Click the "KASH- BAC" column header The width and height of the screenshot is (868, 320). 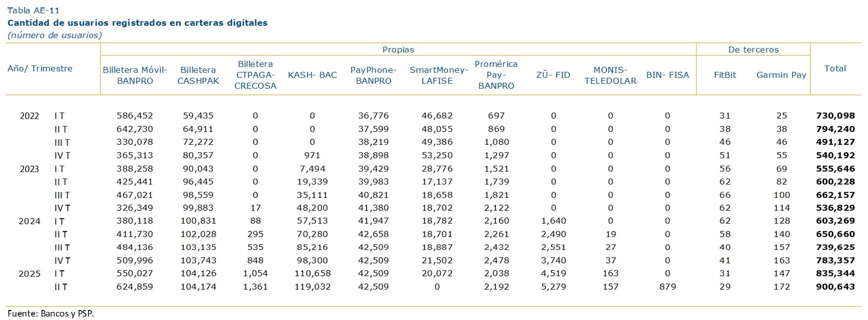click(x=312, y=75)
